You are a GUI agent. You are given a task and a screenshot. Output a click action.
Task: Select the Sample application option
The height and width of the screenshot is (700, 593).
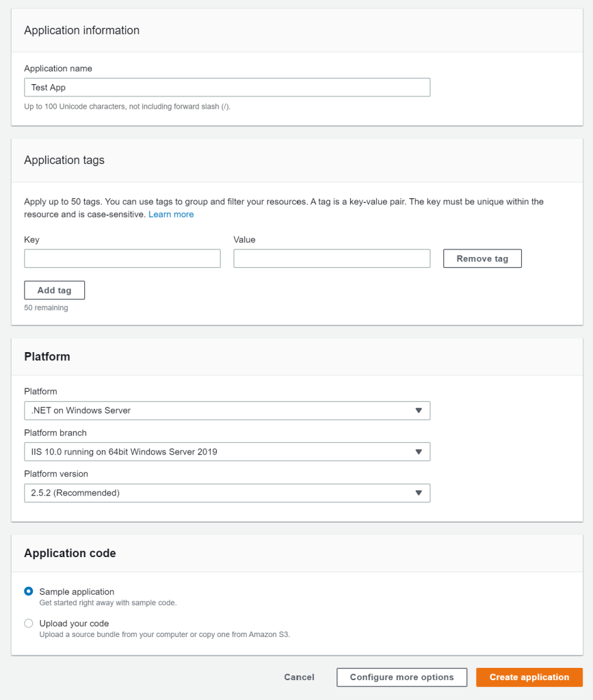click(28, 591)
